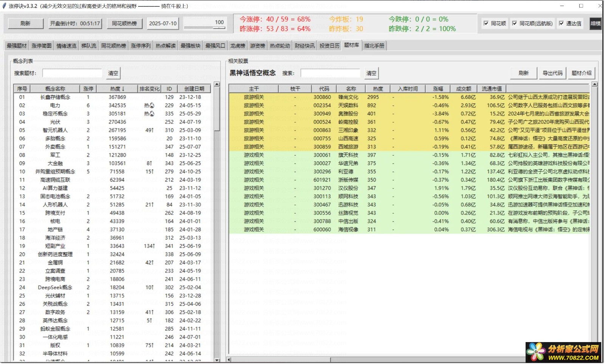Select the 长鑫存储概念 concept row
The width and height of the screenshot is (605, 364).
coord(113,97)
